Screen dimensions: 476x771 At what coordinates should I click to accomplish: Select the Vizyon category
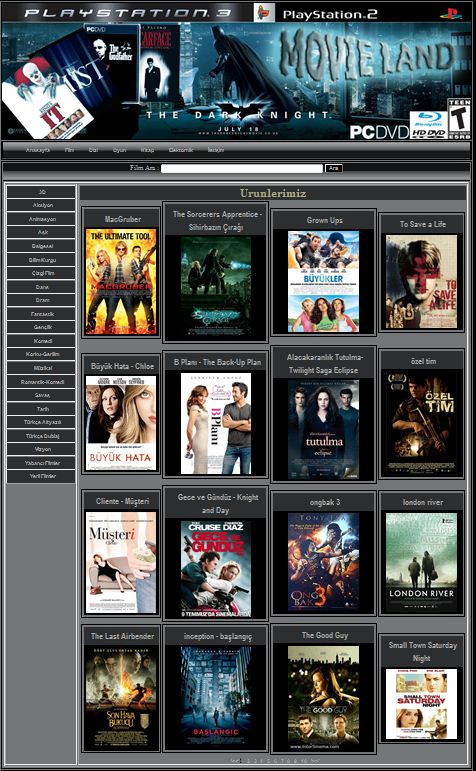(41, 449)
